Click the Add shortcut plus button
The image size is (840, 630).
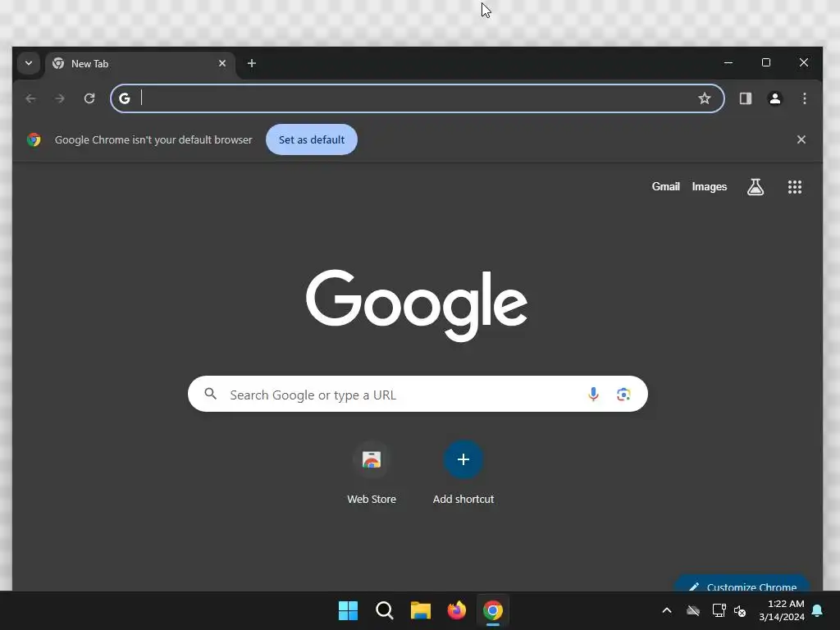pos(463,459)
